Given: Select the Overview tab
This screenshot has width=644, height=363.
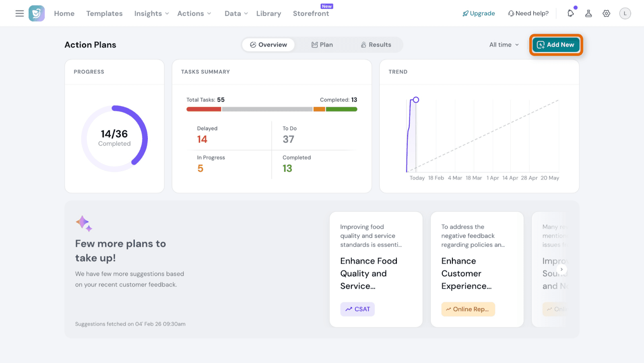Looking at the screenshot, I should point(268,45).
